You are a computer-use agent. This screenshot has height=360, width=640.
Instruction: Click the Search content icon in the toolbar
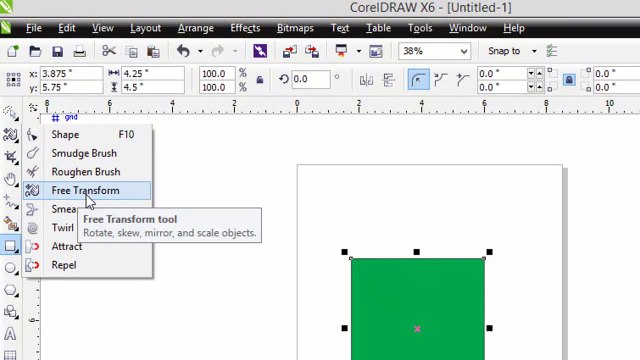tap(260, 51)
